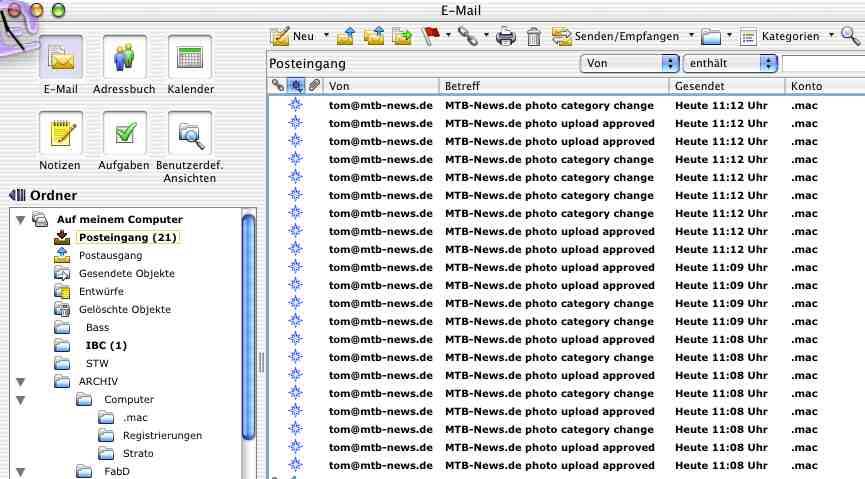Collapse the Auf meinem Computer tree
Image resolution: width=865 pixels, height=479 pixels.
point(20,219)
